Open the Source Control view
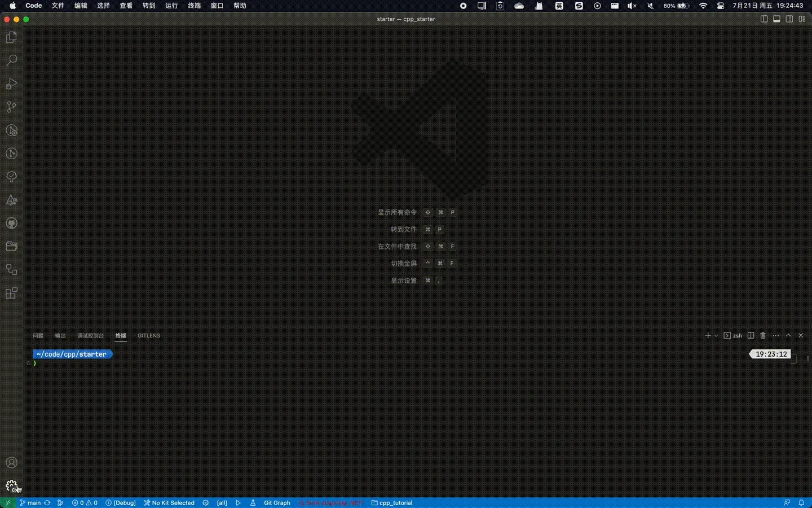 [11, 107]
